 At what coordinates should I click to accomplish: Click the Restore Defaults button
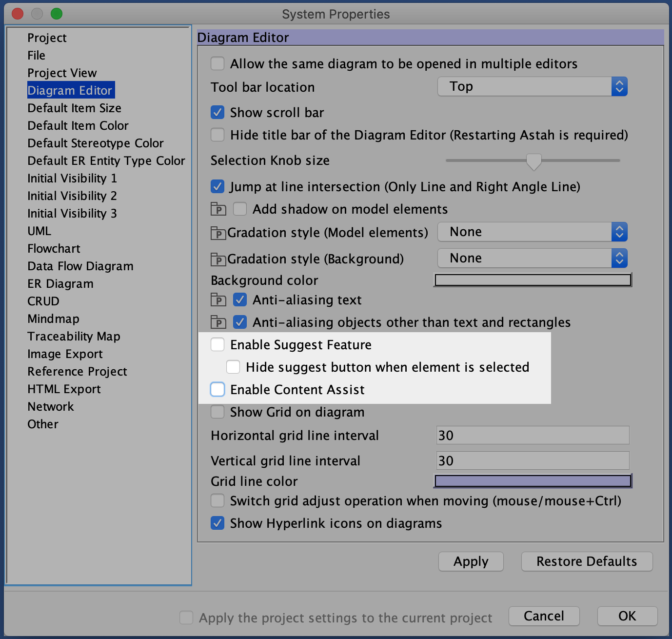587,561
